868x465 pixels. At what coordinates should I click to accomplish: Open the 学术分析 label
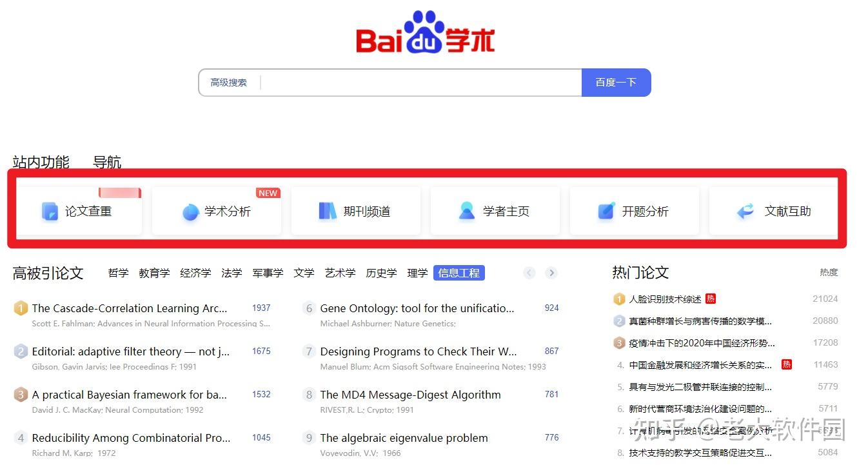228,212
